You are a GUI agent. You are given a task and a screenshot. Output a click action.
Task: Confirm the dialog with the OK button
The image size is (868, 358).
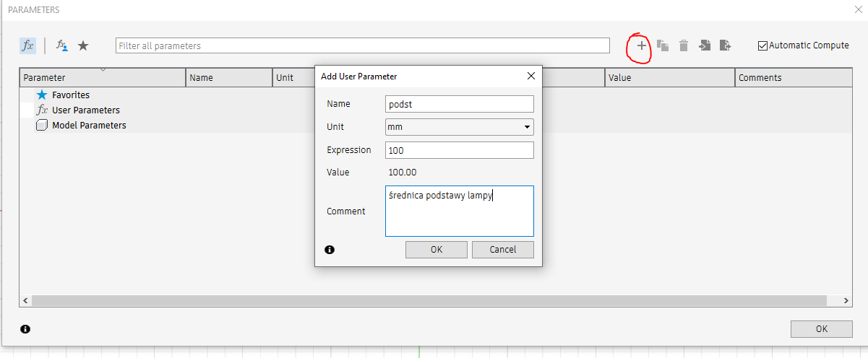coord(437,250)
